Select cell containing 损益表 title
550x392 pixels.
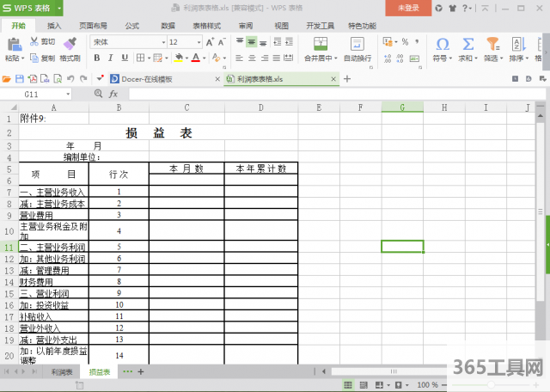pos(159,133)
